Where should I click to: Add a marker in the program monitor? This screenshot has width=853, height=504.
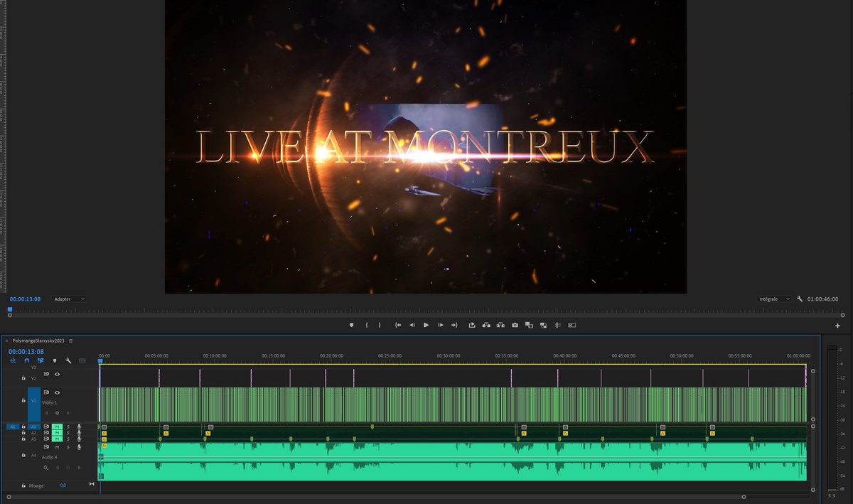[x=351, y=325]
